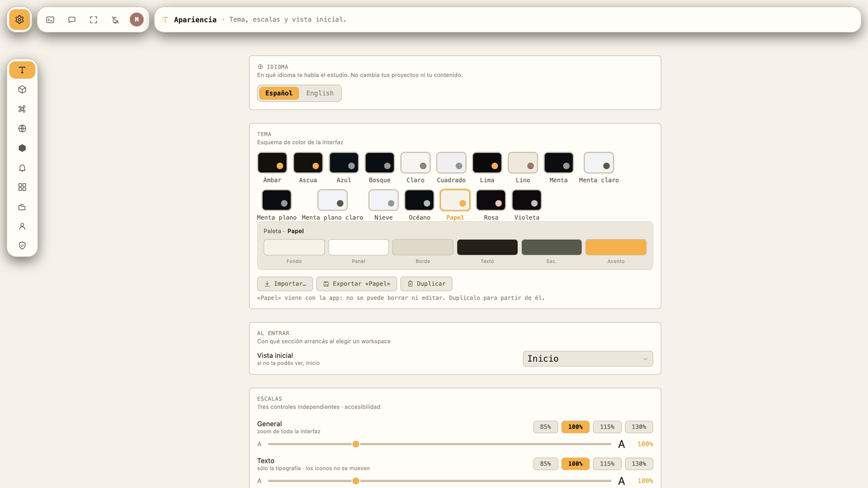Set Texto scale to 130%
868x488 pixels.
click(639, 464)
